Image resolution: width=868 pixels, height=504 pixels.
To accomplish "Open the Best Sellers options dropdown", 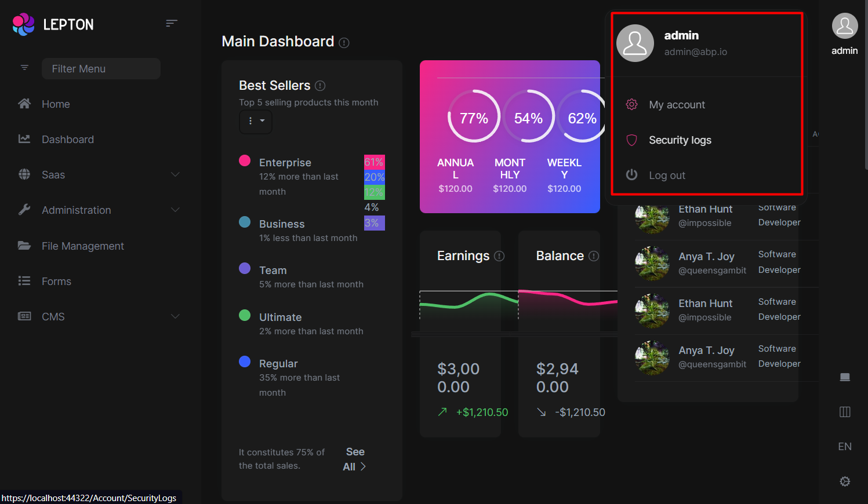I will pyautogui.click(x=256, y=122).
